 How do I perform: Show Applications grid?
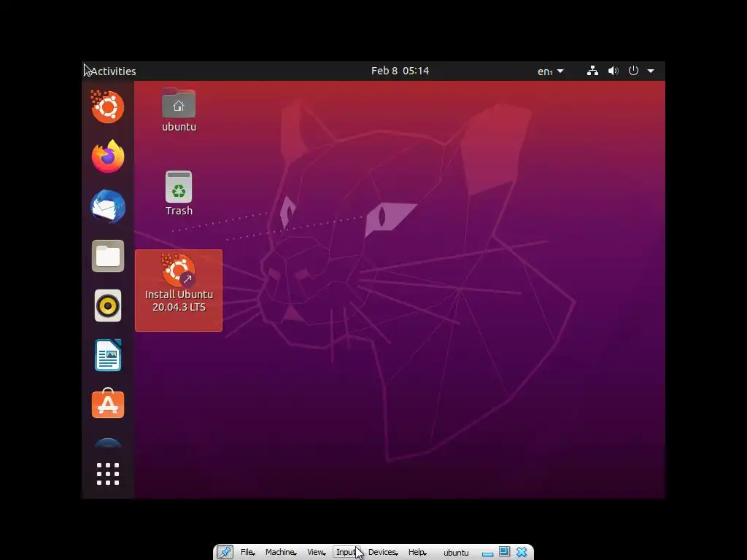click(108, 474)
